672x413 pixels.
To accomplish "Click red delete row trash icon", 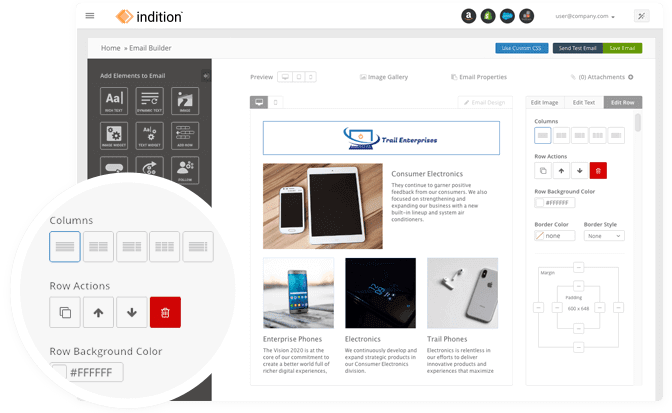I will coord(165,313).
